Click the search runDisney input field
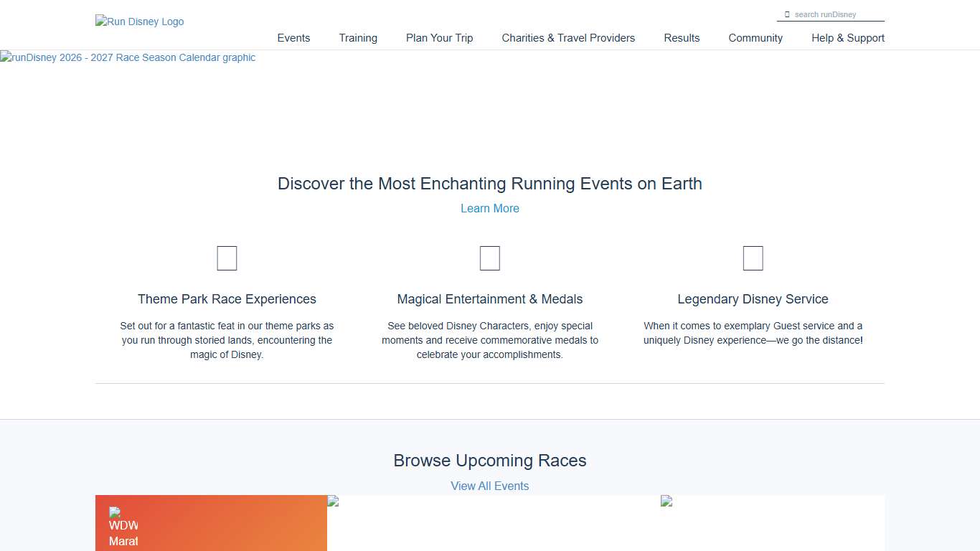This screenshot has width=980, height=551. tap(832, 14)
